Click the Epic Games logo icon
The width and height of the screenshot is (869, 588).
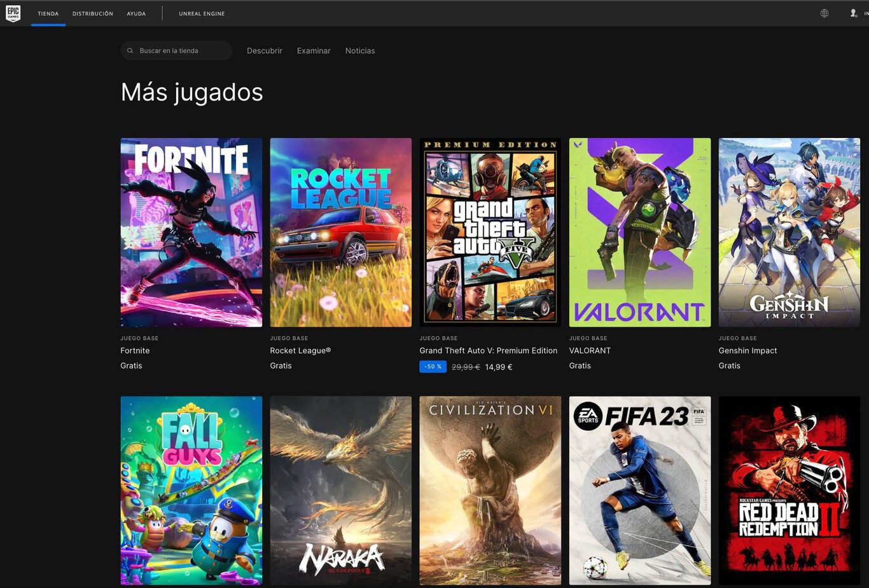pyautogui.click(x=13, y=13)
